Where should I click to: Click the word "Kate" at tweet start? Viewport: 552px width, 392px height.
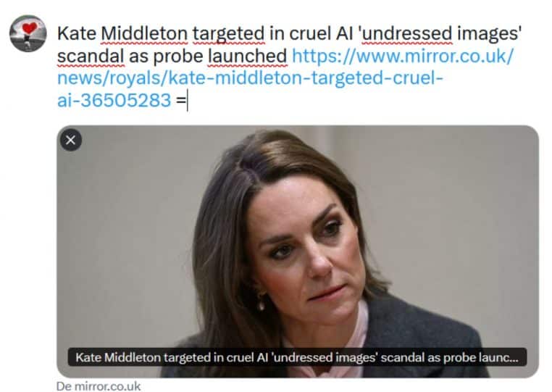tap(77, 34)
